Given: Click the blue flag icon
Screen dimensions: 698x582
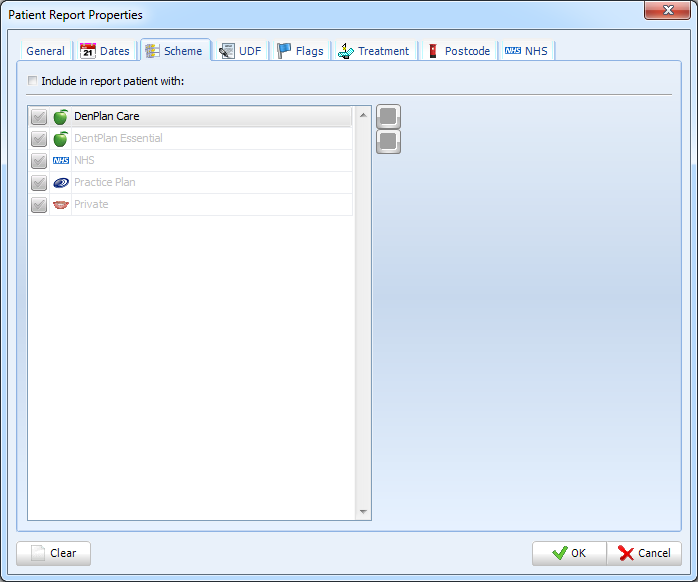Looking at the screenshot, I should click(284, 51).
